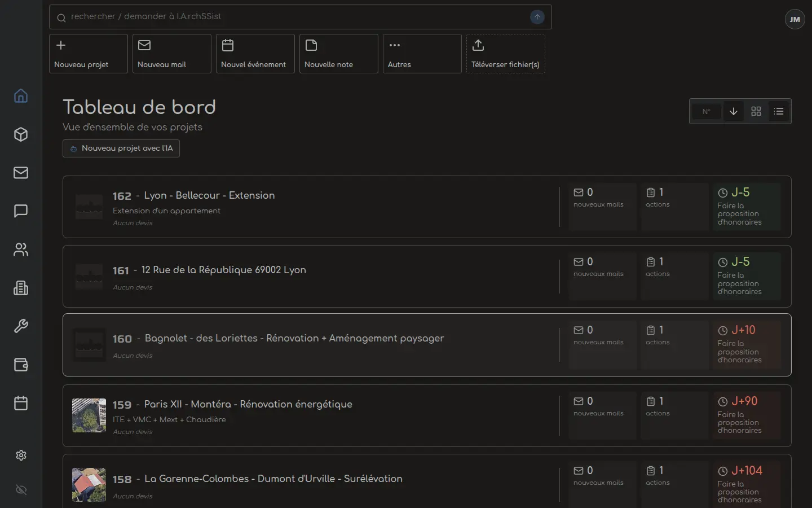Open the wallet finances sidebar icon

pos(21,365)
